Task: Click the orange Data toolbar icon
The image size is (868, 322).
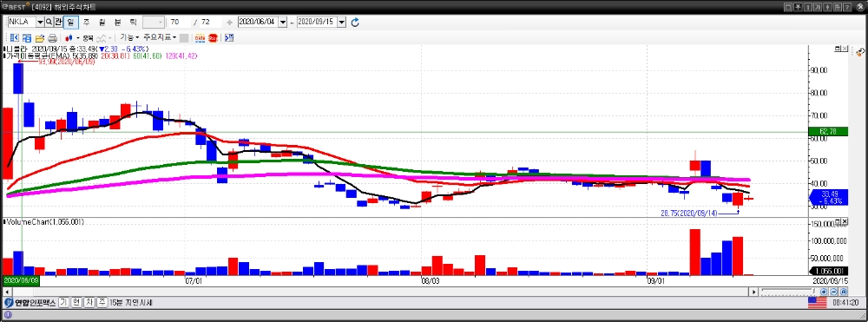Action: [200, 37]
